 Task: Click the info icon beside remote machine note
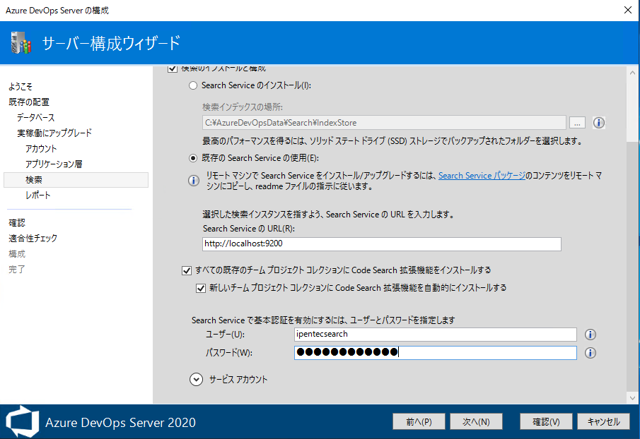tap(194, 180)
